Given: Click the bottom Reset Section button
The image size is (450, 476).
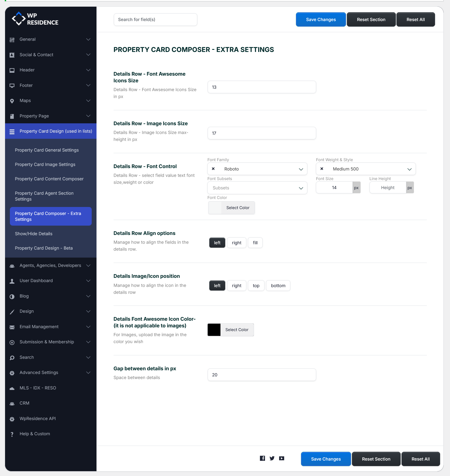Looking at the screenshot, I should [376, 459].
